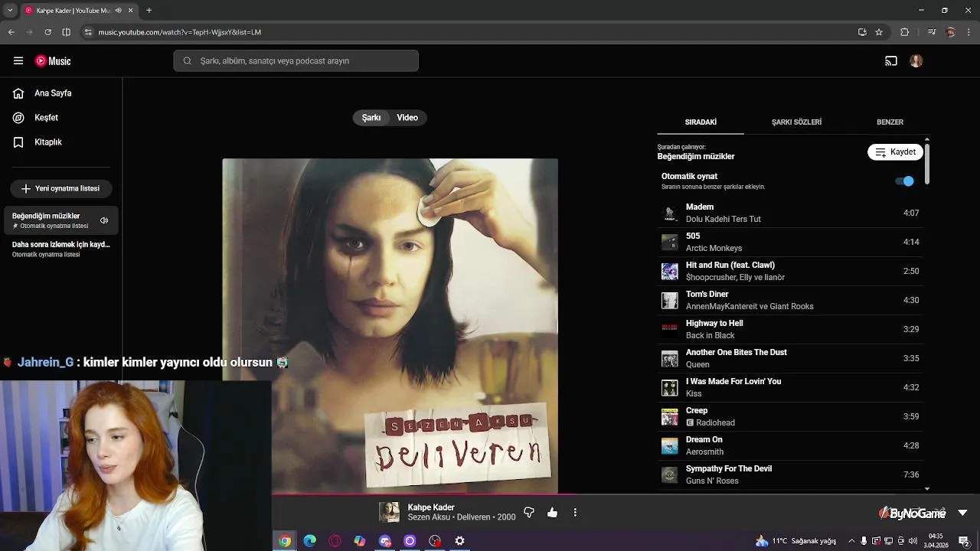Click the queue panel scrollbar

927,163
